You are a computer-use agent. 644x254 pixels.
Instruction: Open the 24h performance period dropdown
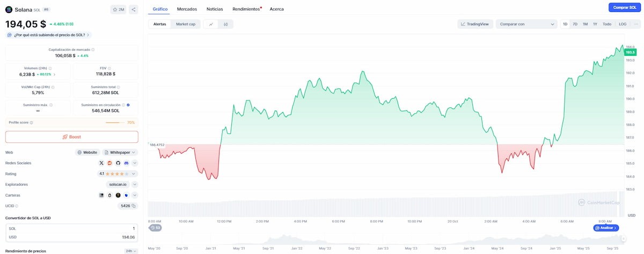coord(130,251)
